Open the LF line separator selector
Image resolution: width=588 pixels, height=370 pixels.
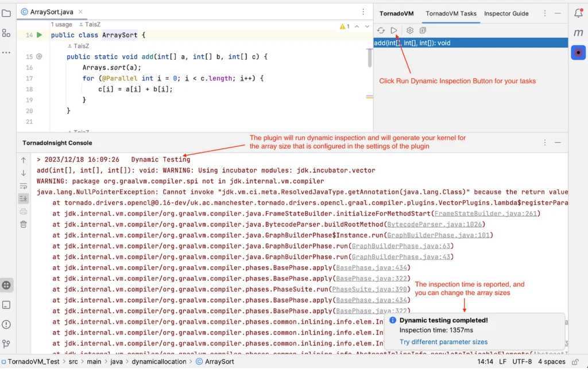tap(502, 362)
